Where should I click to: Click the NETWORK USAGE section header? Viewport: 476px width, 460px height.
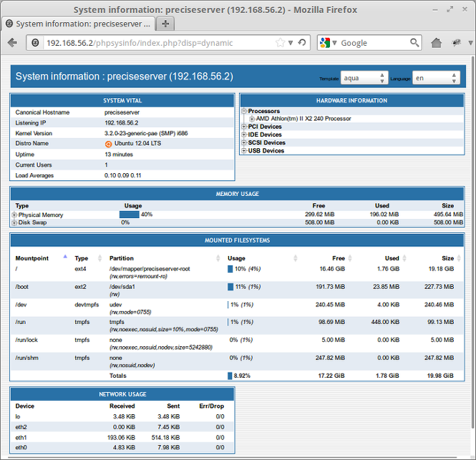point(122,394)
